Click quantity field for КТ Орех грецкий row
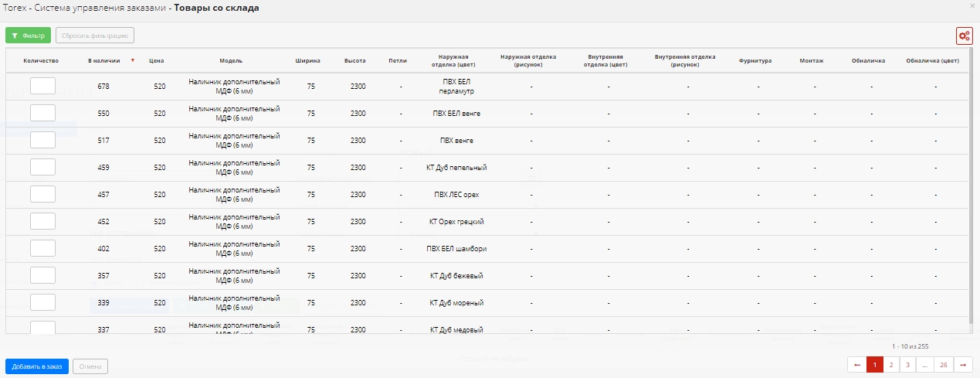This screenshot has width=980, height=378. tap(42, 221)
